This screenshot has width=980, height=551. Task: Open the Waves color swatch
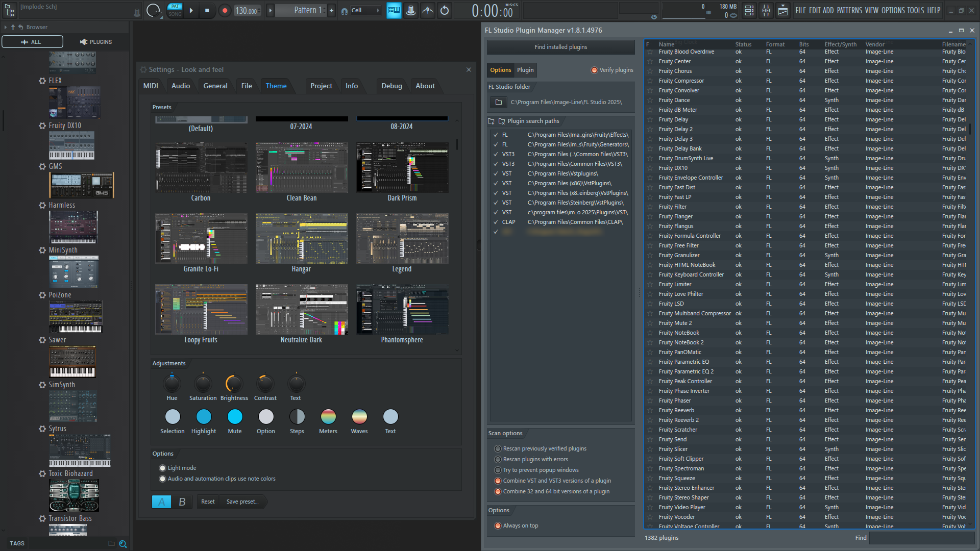click(359, 417)
